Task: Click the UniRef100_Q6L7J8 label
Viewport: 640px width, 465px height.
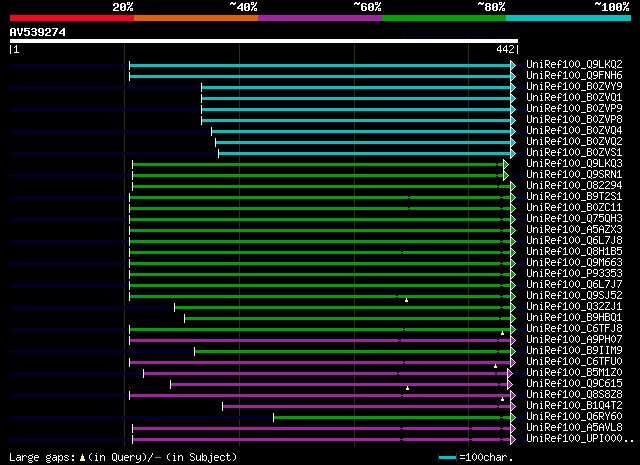Action: pos(574,240)
